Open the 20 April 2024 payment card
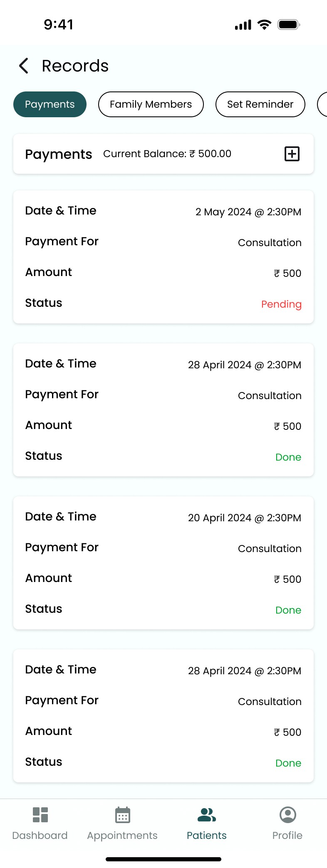327x868 pixels. tap(163, 562)
